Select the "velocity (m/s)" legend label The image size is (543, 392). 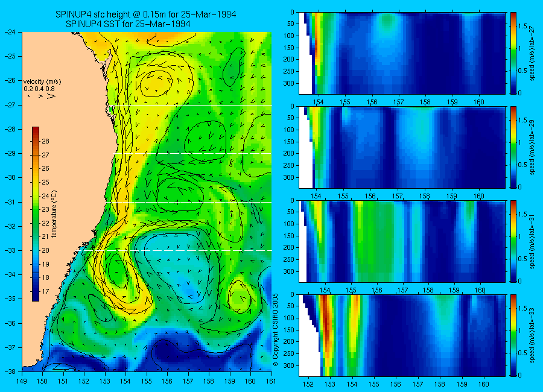[x=42, y=82]
